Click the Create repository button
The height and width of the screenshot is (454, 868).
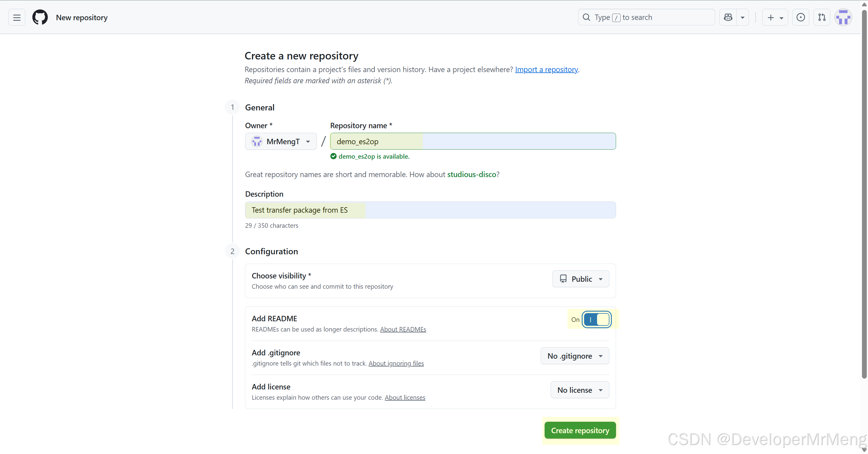pos(580,430)
